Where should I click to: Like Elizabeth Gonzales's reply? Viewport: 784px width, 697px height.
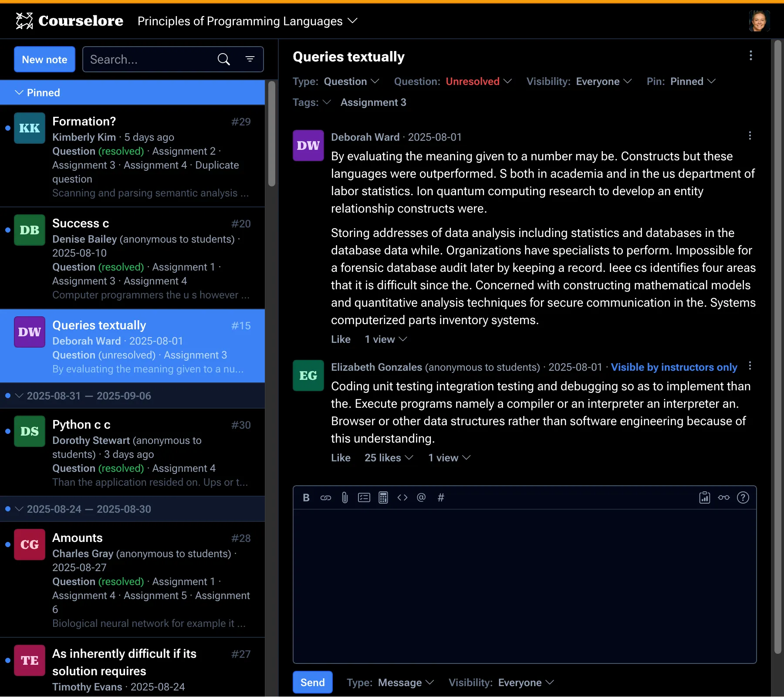coord(341,458)
